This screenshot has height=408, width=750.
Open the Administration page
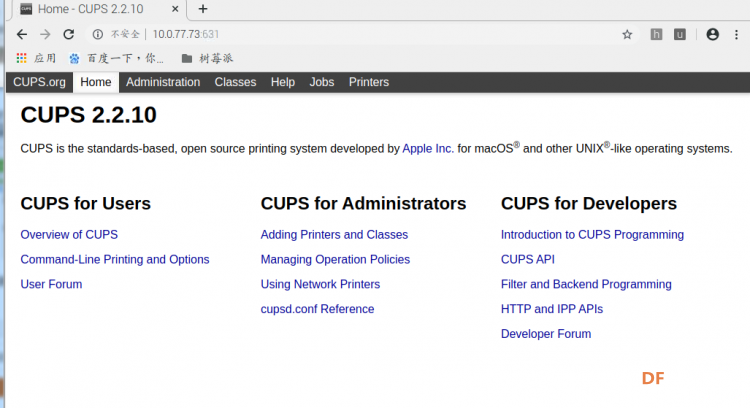pos(163,82)
